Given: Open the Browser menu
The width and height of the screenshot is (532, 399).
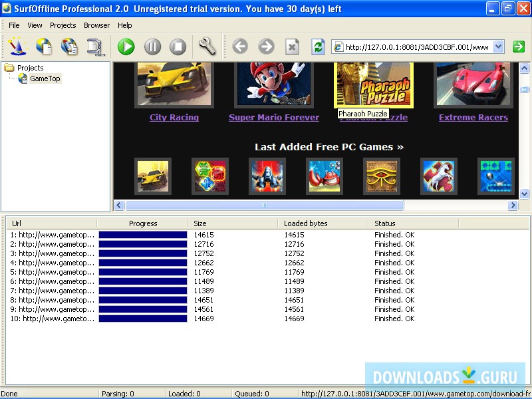Looking at the screenshot, I should pos(96,25).
